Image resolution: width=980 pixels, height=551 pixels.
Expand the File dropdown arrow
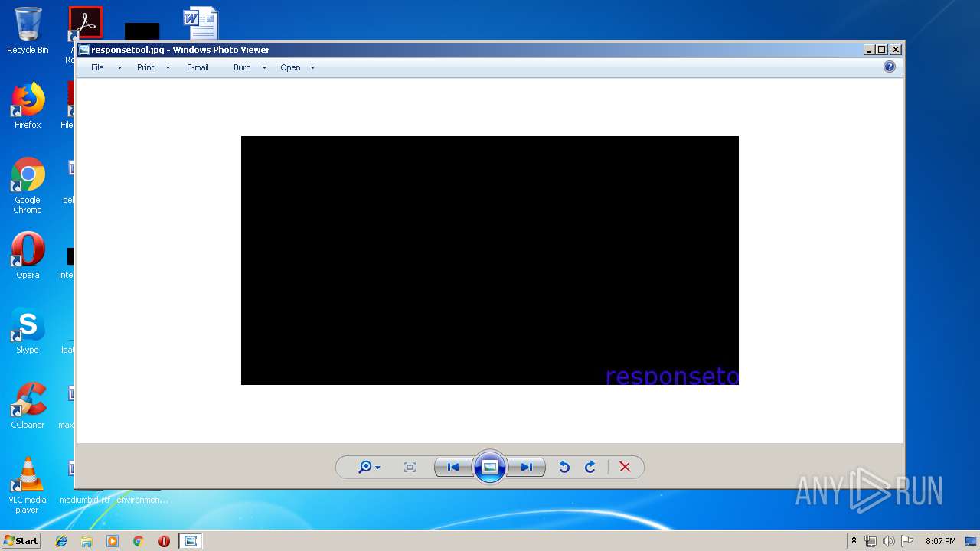click(119, 68)
